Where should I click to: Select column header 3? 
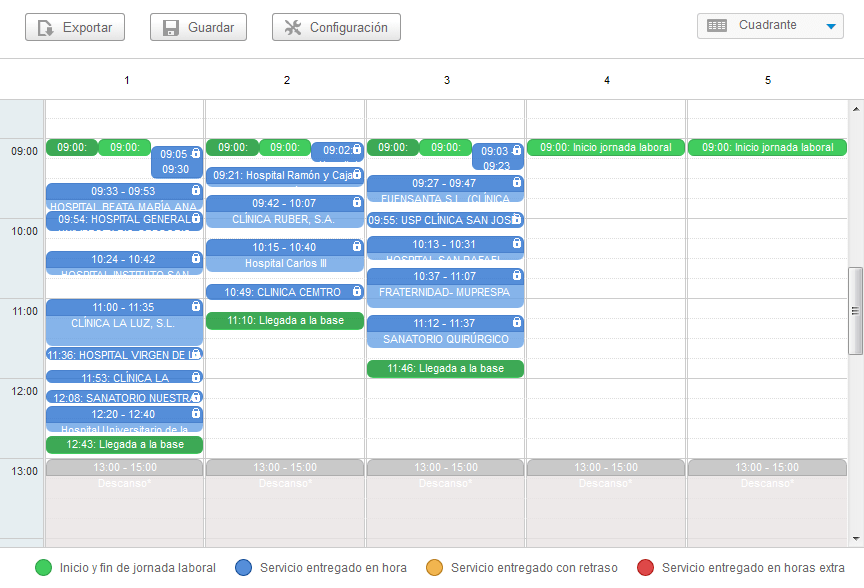click(447, 80)
